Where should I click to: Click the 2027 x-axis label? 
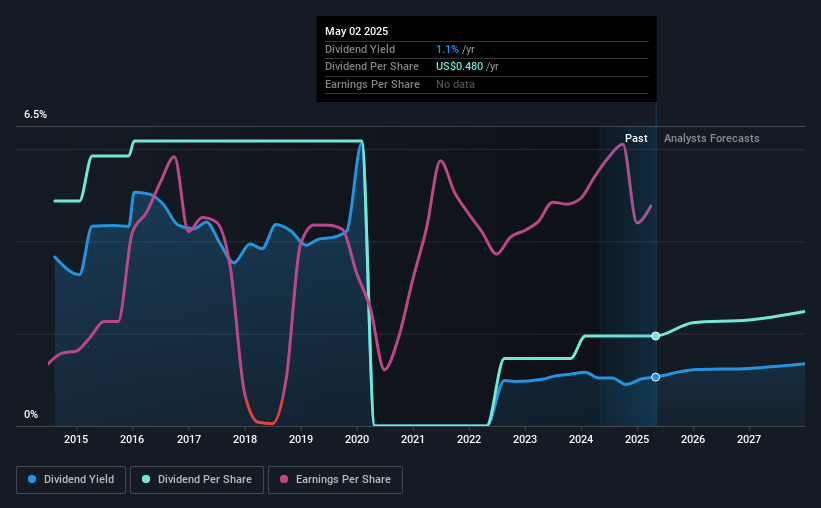click(749, 439)
